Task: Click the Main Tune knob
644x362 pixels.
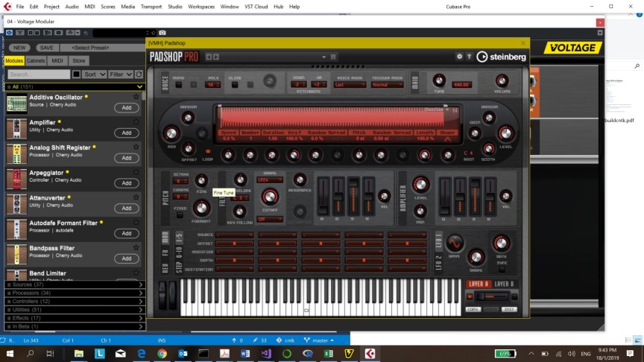Action: (438, 80)
